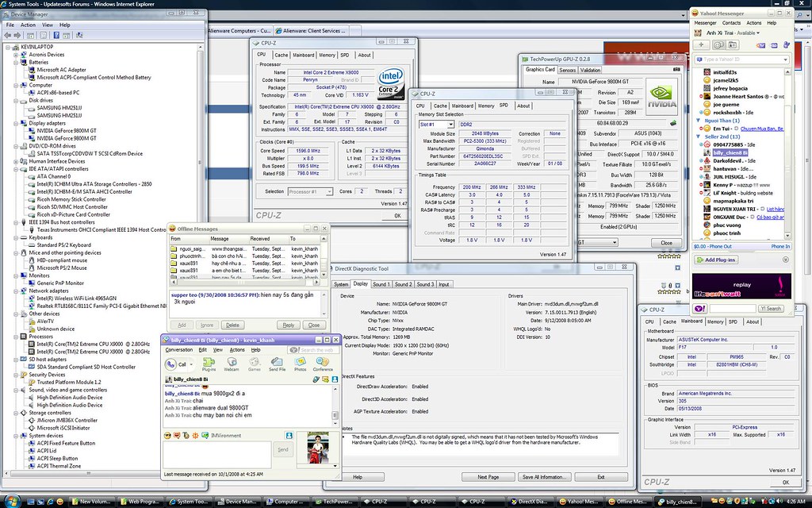Click the Phone In link
Viewport: 812px width, 508px height.
(x=780, y=246)
